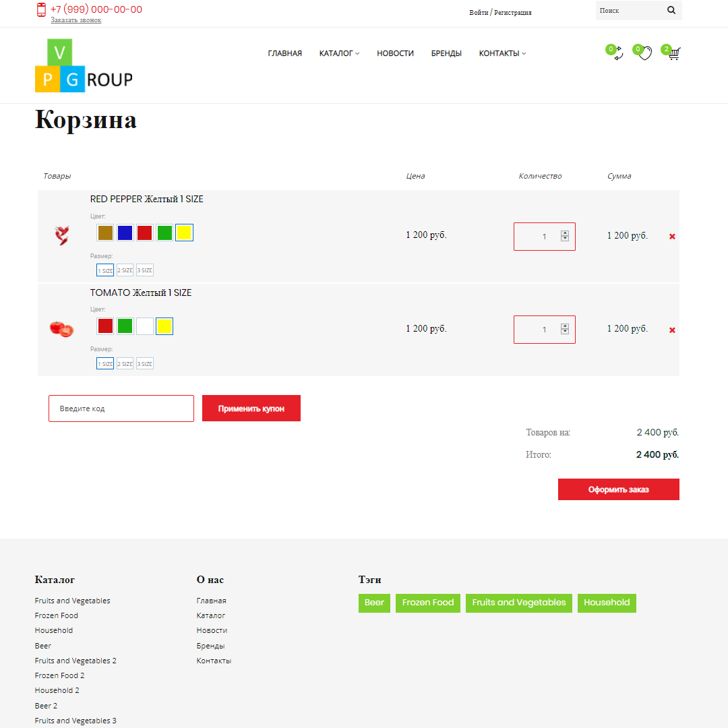This screenshot has width=728, height=728.
Task: Open the compare products icon
Action: tap(617, 54)
